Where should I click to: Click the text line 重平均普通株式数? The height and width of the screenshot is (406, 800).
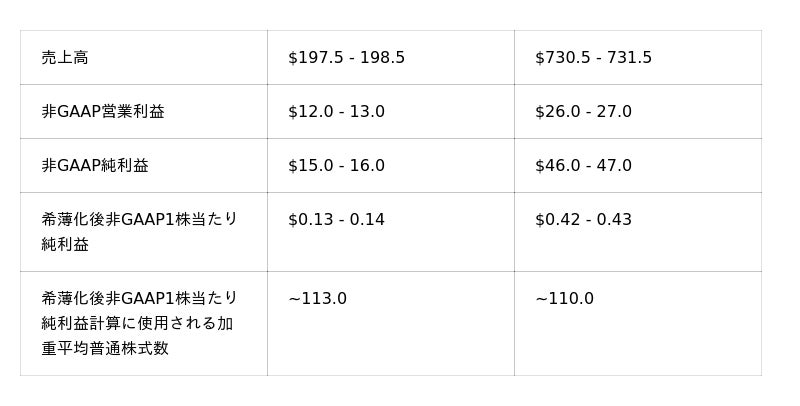[104, 348]
